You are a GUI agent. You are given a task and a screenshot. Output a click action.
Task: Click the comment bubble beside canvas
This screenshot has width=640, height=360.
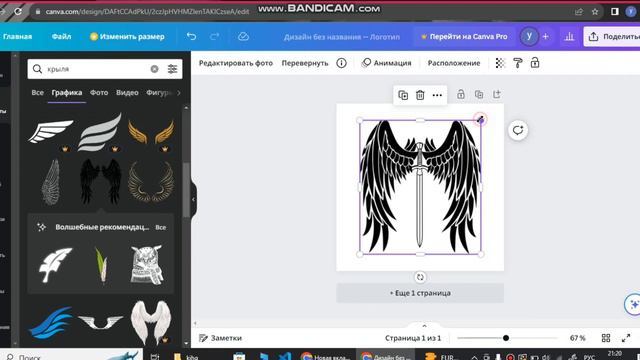(518, 131)
